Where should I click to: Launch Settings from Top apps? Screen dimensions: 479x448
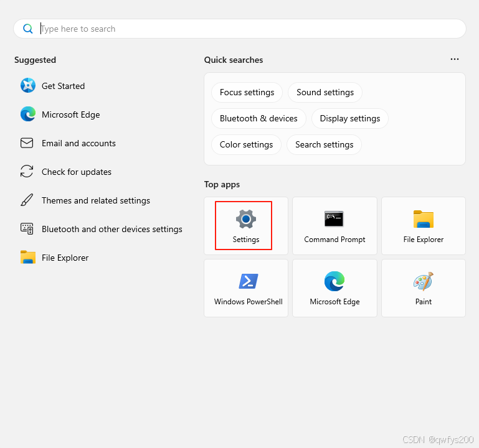tap(246, 226)
